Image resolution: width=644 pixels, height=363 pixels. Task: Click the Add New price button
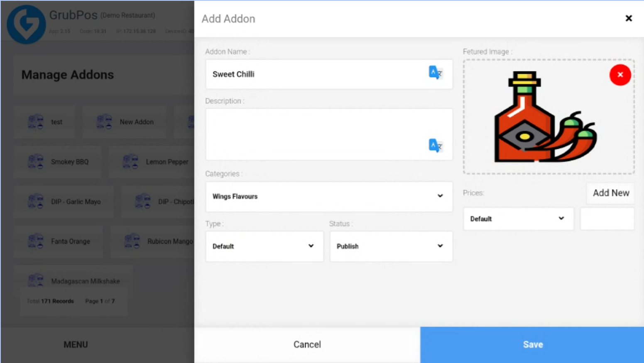[x=611, y=193]
